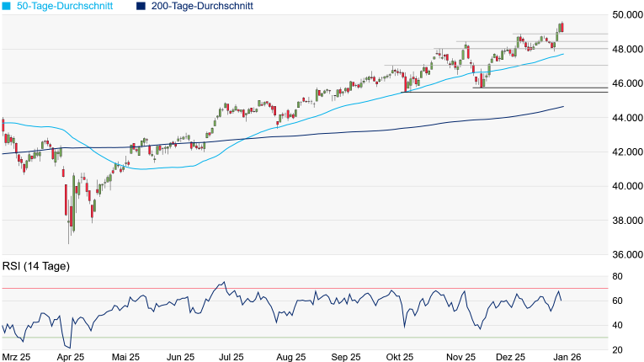Image resolution: width=644 pixels, height=362 pixels.
Task: Click the light blue 50-Tage-Durchschnitt legend swatch
Action: [x=6, y=6]
